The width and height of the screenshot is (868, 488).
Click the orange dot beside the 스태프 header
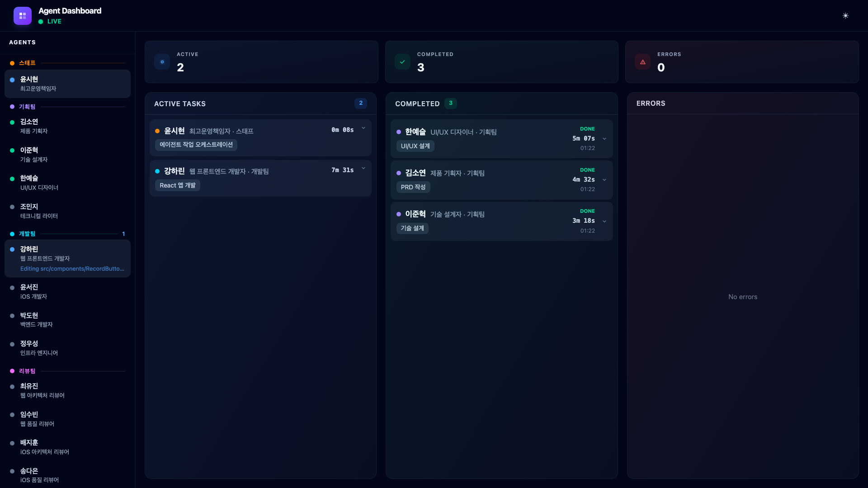click(12, 63)
